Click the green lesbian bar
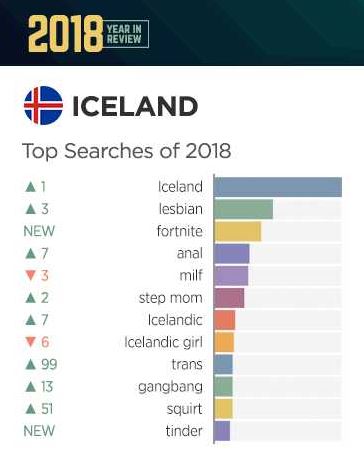Screen dimensions: 364x454 tap(244, 209)
